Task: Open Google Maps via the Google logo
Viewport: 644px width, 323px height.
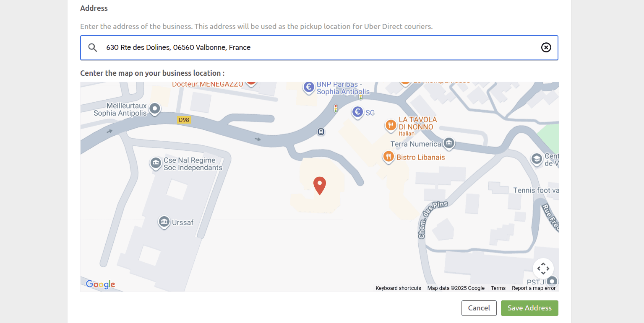Action: [100, 284]
